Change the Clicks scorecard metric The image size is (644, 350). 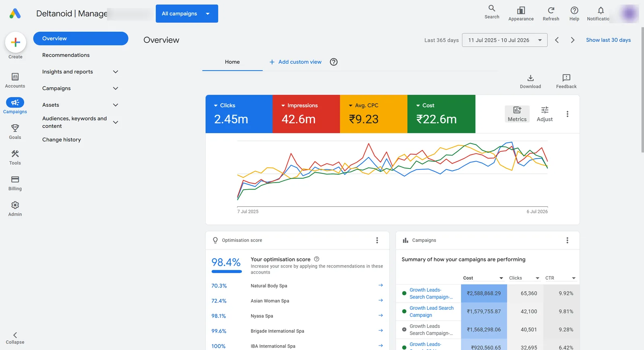point(225,105)
